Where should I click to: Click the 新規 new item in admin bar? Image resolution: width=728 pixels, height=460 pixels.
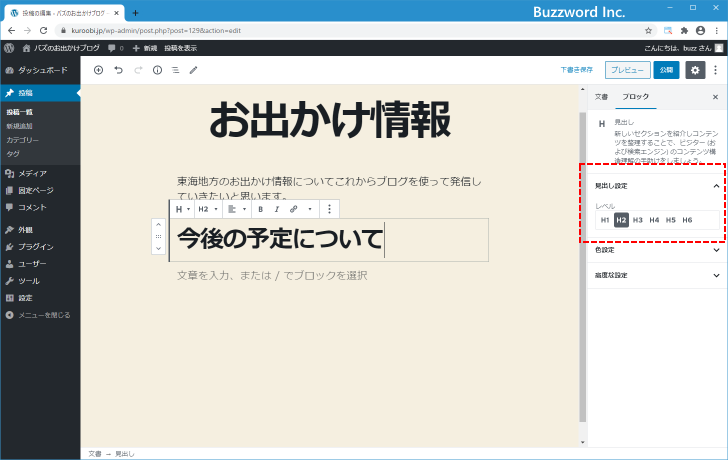pos(145,48)
